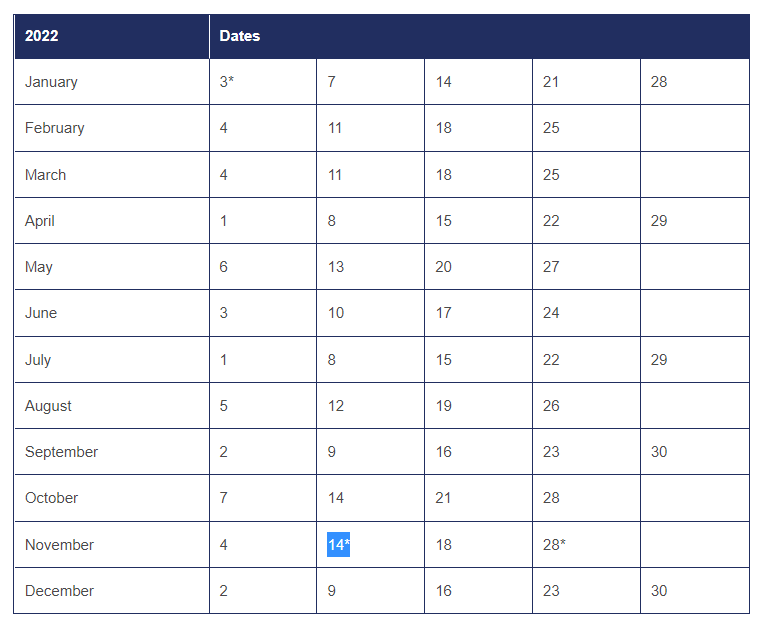Select date 29 in the July row

tap(659, 360)
